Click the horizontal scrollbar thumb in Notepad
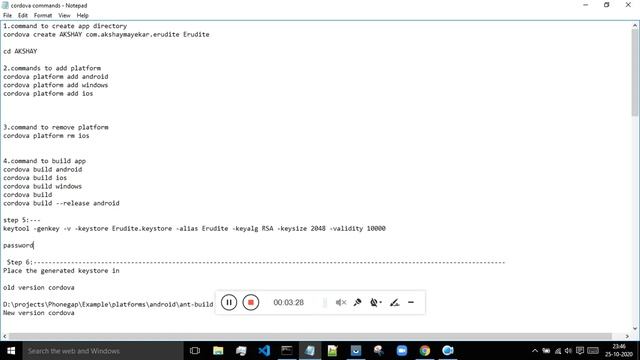Screen dimensions: 640x360 (x=310, y=336)
